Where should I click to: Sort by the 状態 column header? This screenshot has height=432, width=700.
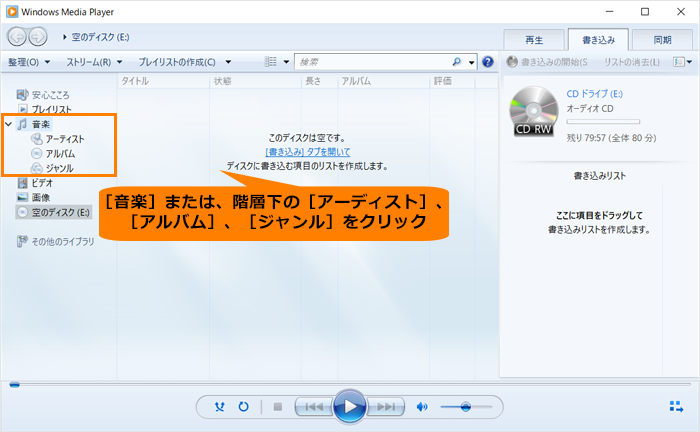tap(222, 81)
